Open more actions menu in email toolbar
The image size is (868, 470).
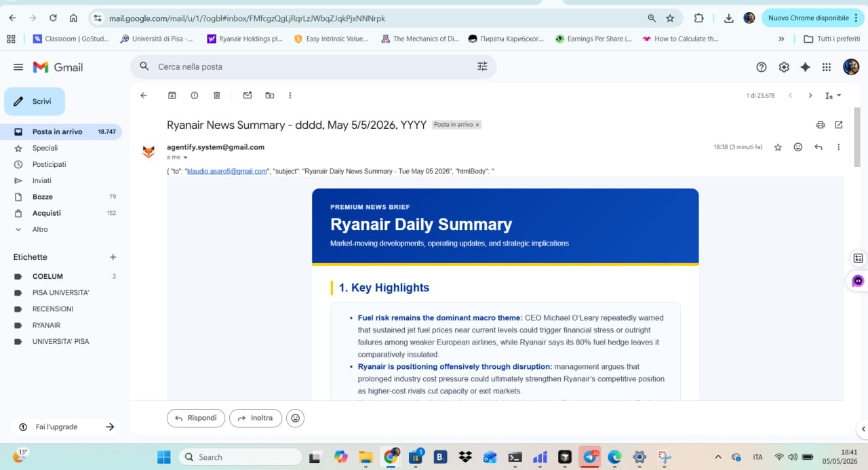pos(290,96)
